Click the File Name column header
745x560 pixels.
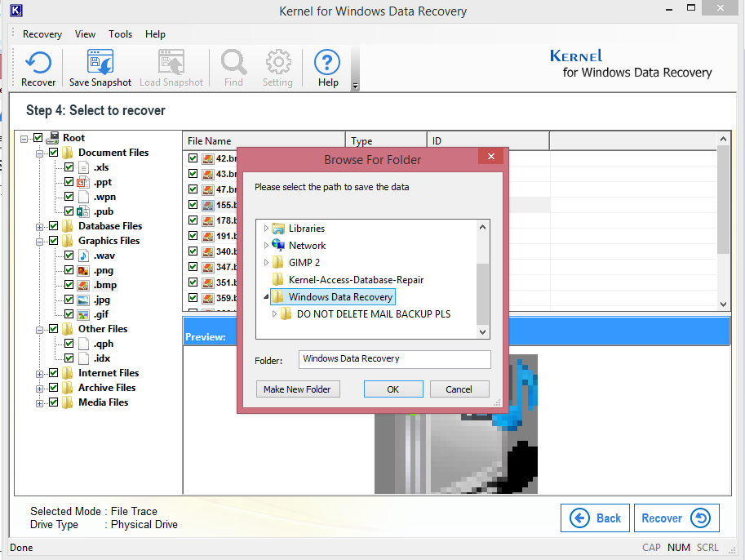pyautogui.click(x=264, y=140)
